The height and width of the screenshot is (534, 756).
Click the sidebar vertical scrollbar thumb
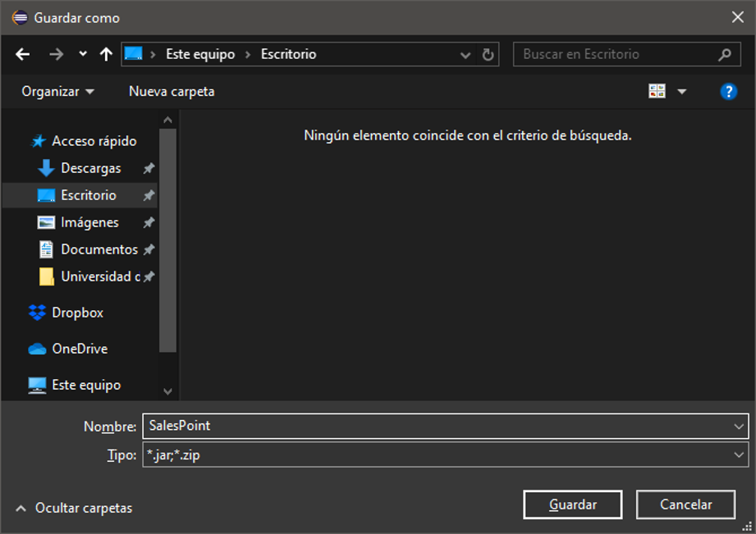pos(167,240)
